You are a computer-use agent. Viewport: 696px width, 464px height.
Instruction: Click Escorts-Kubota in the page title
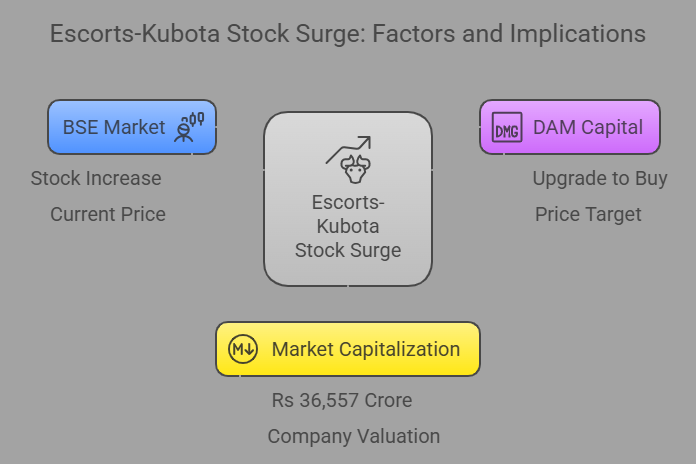pos(135,34)
